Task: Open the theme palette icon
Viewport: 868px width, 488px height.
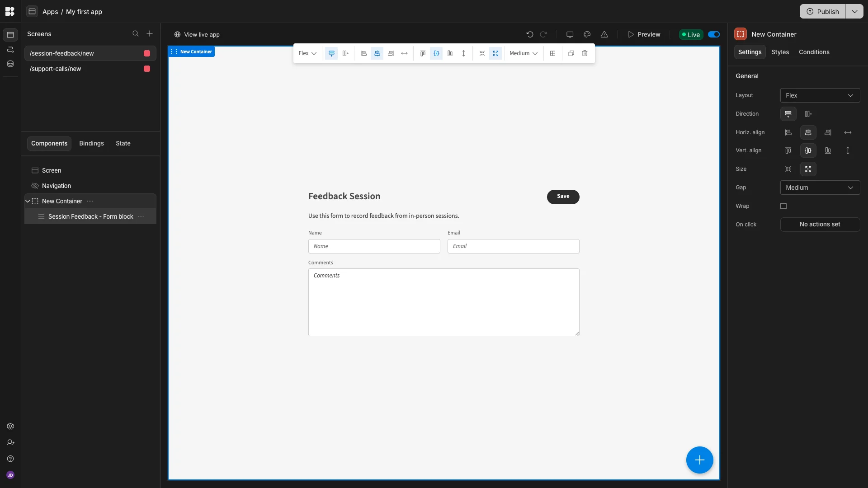Action: [x=587, y=34]
